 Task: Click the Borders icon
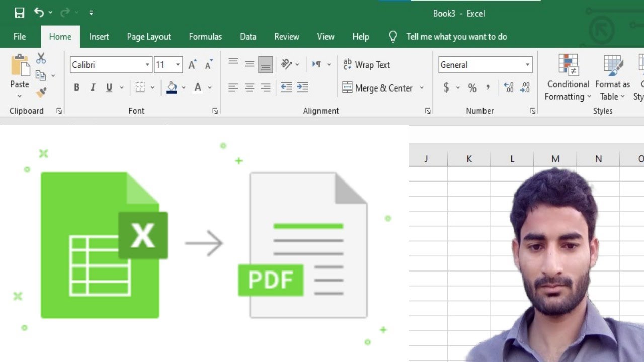click(x=140, y=87)
